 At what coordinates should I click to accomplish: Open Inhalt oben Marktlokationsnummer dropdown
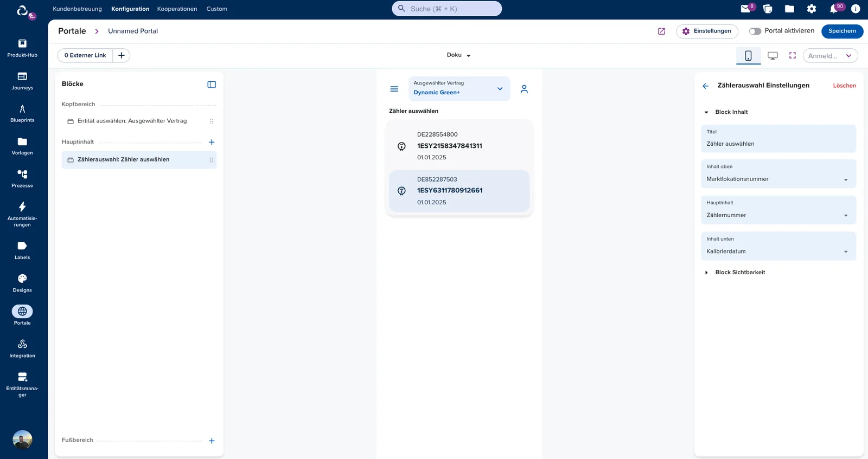[x=778, y=174]
